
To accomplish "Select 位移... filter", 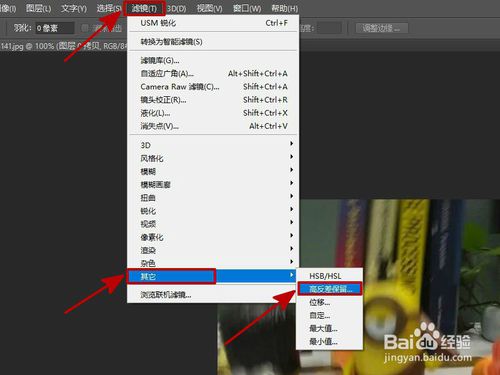I will (329, 302).
